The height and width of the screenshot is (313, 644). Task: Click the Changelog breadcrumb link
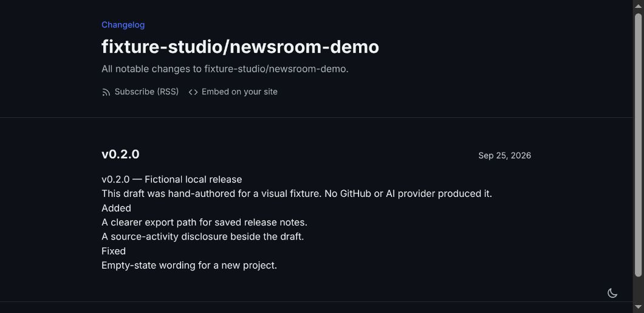pos(123,25)
